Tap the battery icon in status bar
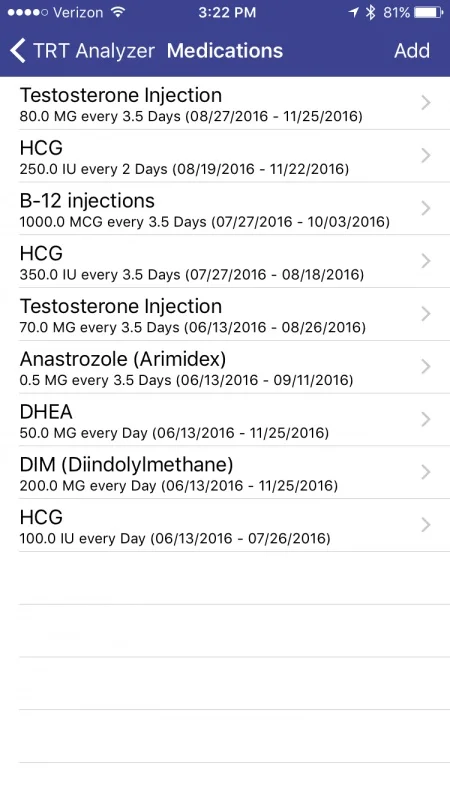The image size is (450, 800). pos(428,13)
